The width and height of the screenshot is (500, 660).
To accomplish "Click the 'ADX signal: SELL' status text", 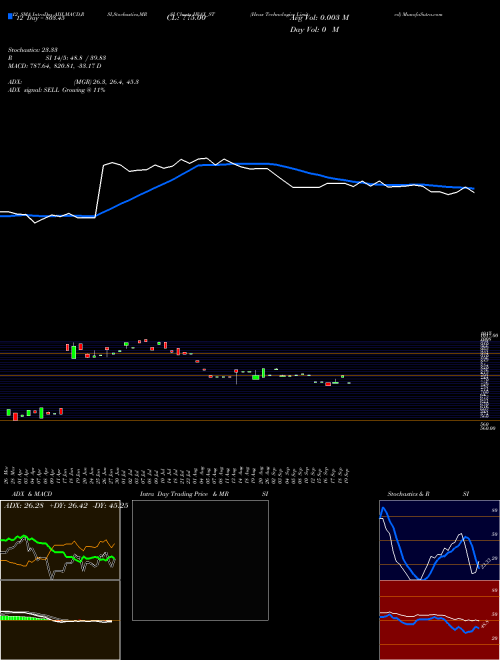I will click(x=34, y=90).
